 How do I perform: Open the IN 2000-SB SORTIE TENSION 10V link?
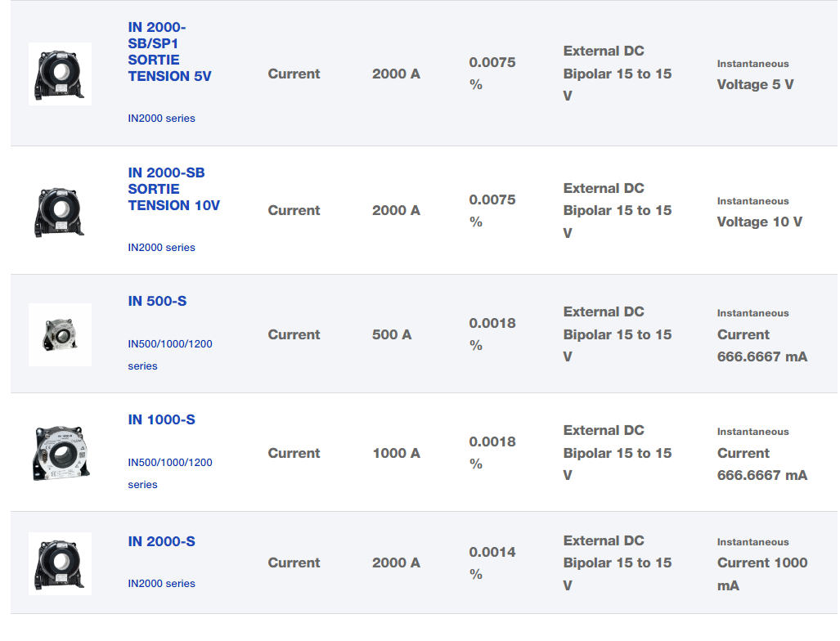[173, 189]
